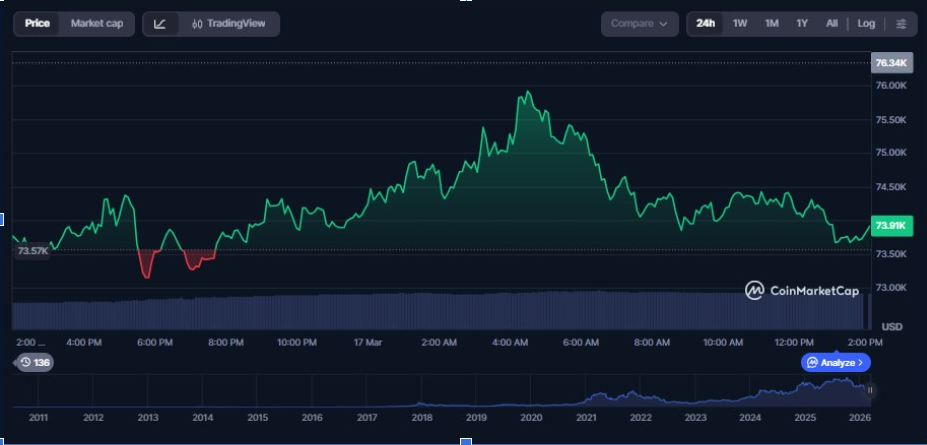Select the 1M time range
The image size is (927, 445).
click(x=772, y=24)
